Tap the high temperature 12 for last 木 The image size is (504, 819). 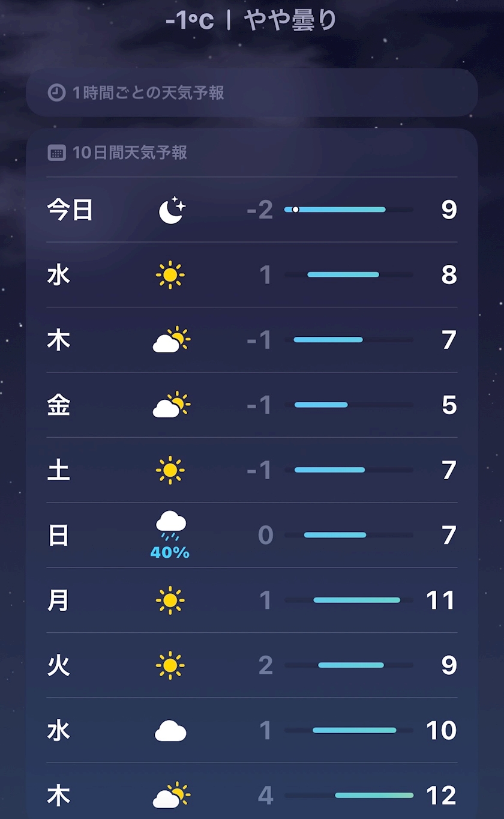[x=441, y=796]
